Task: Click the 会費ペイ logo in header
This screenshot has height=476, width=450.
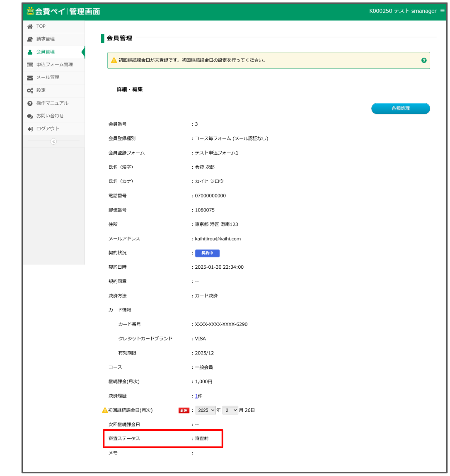Action: [x=63, y=11]
